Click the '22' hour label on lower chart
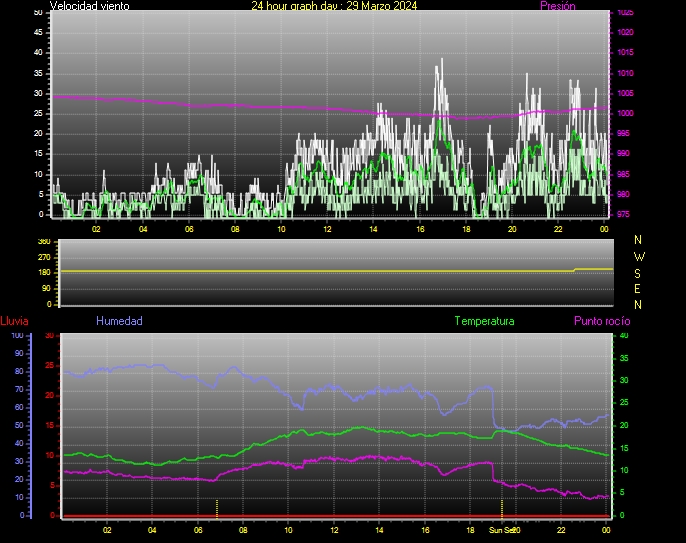 (x=561, y=530)
